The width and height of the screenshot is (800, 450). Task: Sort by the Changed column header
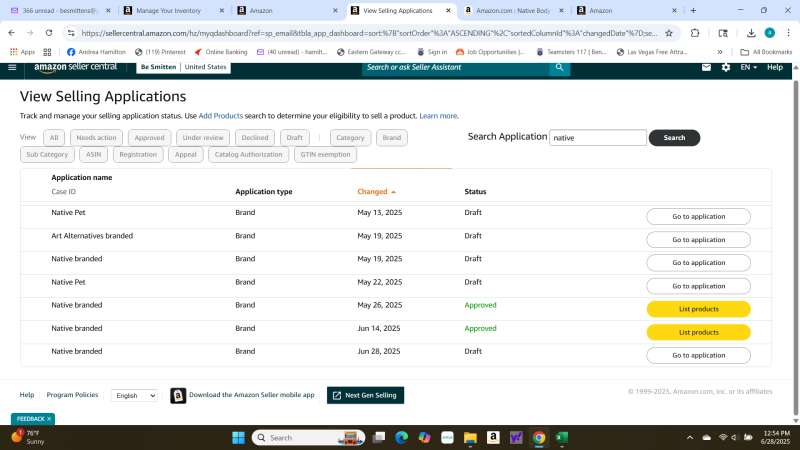[x=373, y=191]
